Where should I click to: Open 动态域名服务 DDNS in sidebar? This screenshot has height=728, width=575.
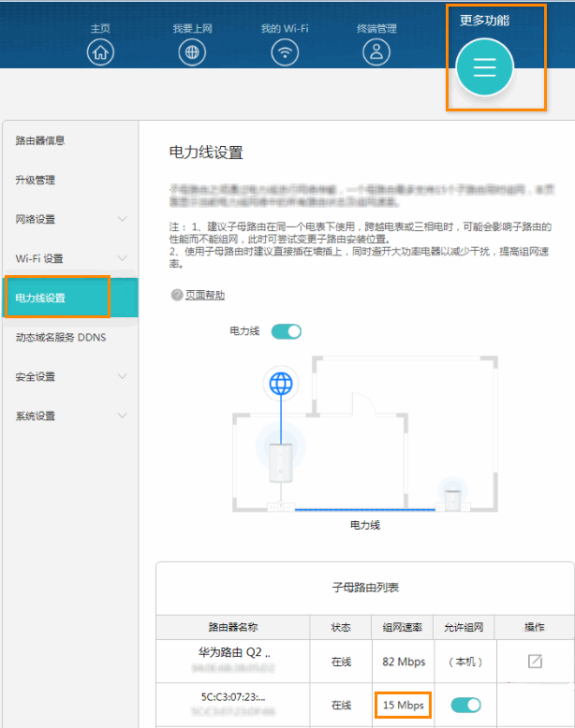pos(61,337)
